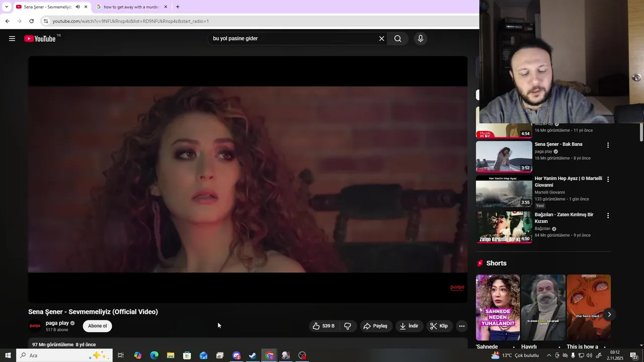Image resolution: width=644 pixels, height=362 pixels.
Task: Show next Shorts with the right arrow
Action: pyautogui.click(x=609, y=315)
